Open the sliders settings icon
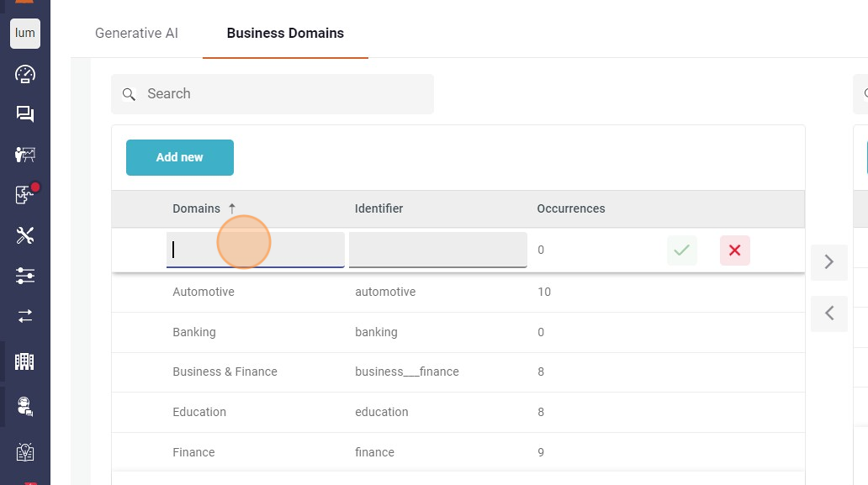Viewport: 868px width, 485px height. click(25, 276)
